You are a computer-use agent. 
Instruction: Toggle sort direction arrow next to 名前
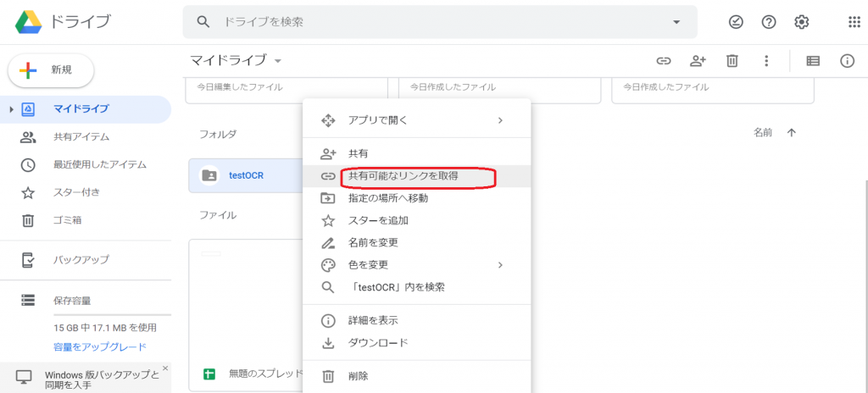(x=792, y=133)
